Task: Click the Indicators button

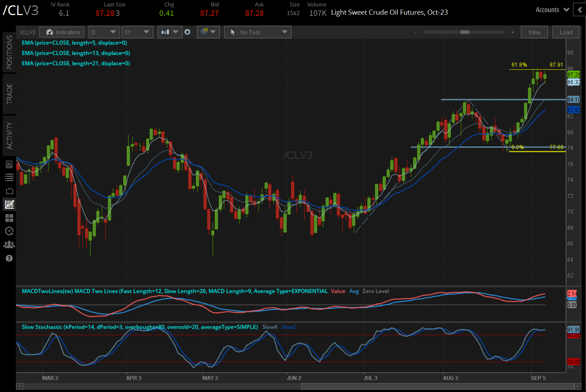Action: (62, 32)
